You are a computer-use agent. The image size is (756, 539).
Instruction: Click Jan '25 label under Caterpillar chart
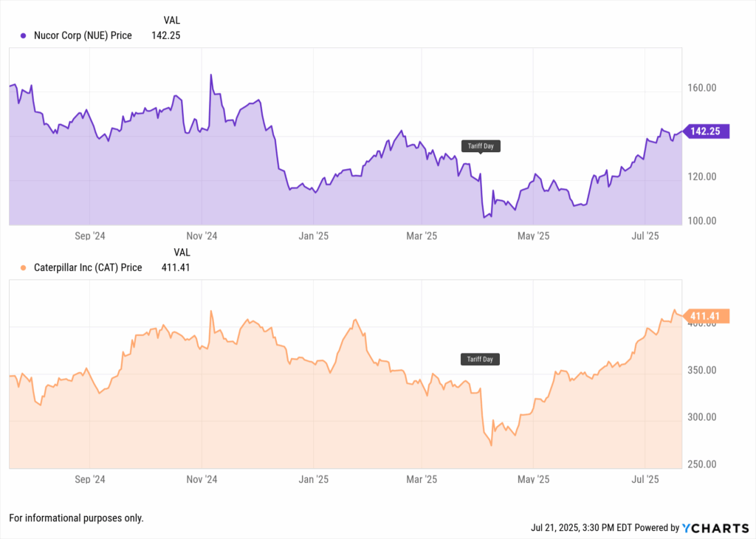[313, 479]
